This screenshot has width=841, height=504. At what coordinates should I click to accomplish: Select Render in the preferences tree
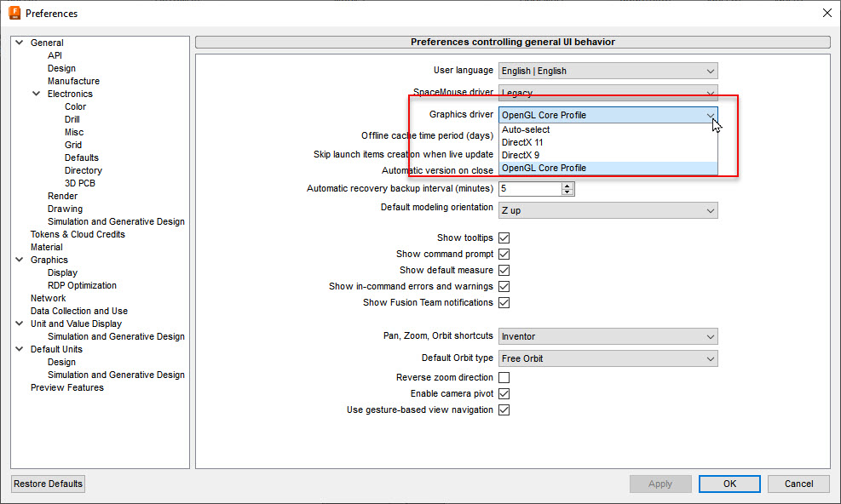pyautogui.click(x=63, y=197)
